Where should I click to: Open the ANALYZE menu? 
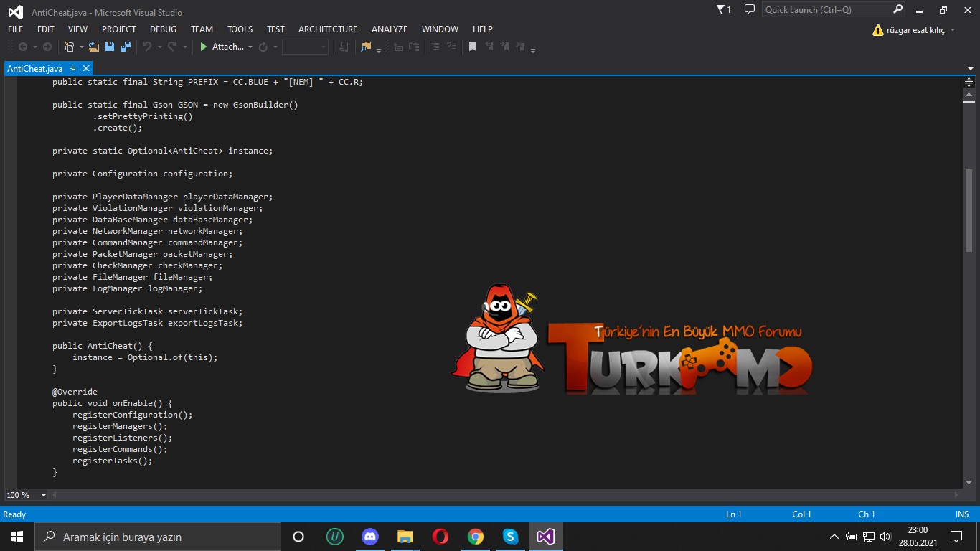pyautogui.click(x=390, y=29)
